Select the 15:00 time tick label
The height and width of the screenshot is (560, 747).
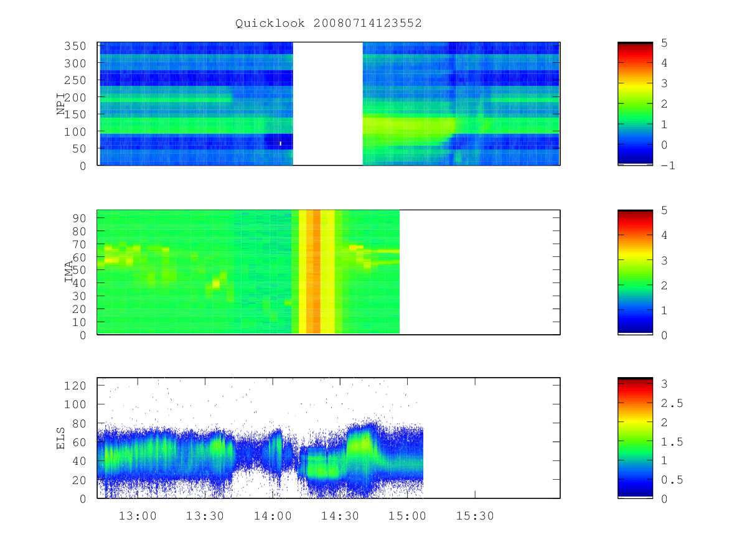[408, 516]
